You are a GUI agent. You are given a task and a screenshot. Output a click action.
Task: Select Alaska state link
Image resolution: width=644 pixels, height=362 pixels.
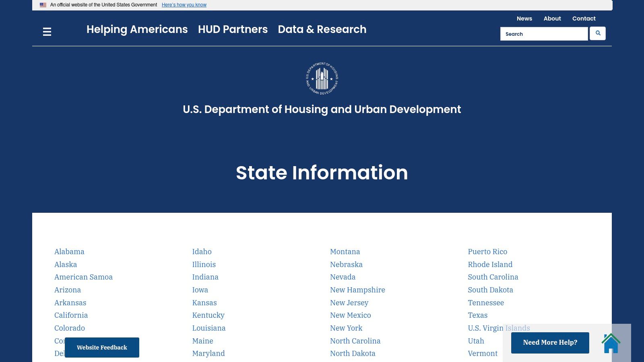66,265
